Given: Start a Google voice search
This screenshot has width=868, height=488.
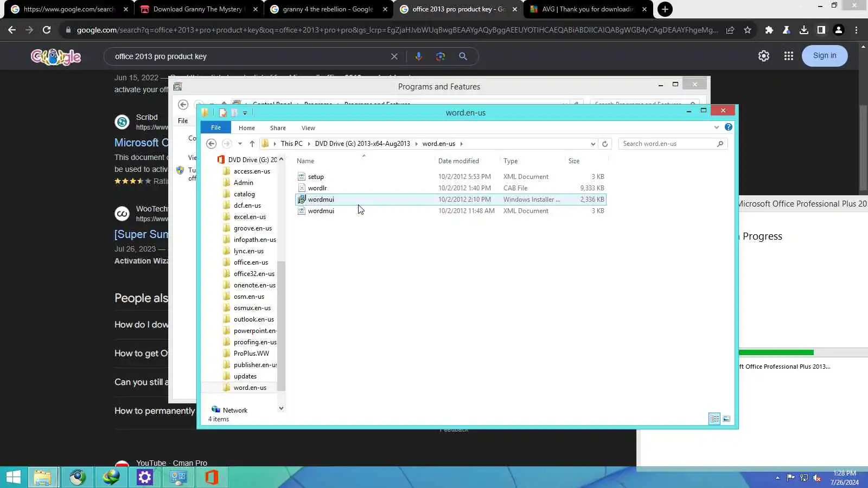Looking at the screenshot, I should tap(418, 56).
